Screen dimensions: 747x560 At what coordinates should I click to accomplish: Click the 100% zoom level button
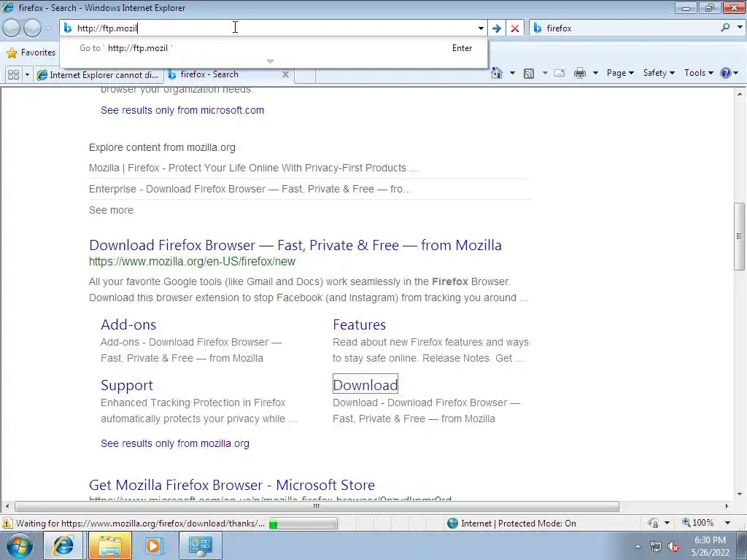pos(698,522)
